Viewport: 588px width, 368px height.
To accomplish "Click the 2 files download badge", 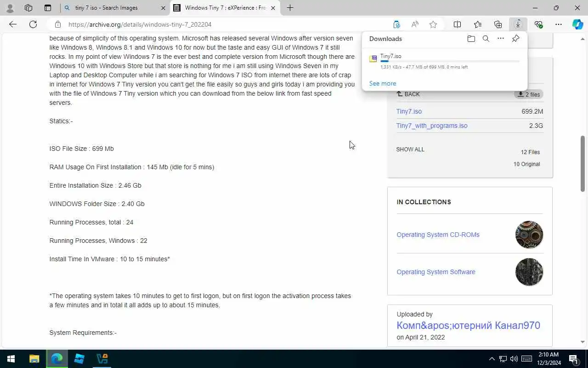I will pos(529,94).
